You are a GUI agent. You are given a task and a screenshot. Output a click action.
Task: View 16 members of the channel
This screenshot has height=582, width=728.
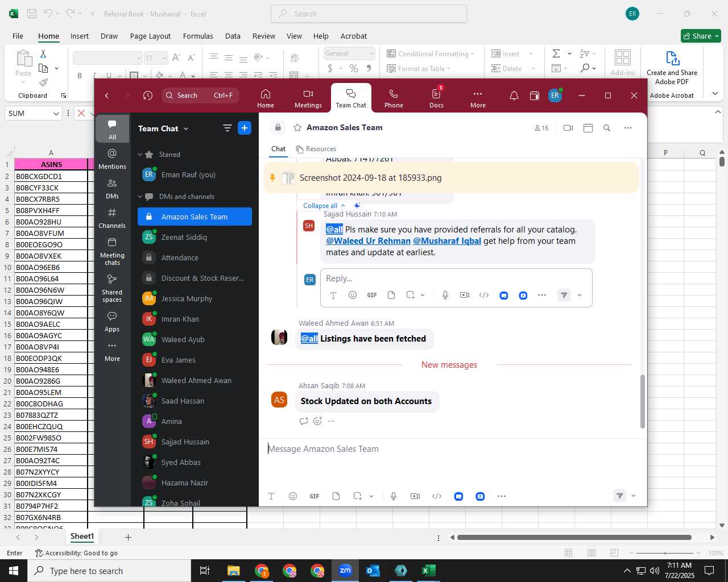[541, 128]
